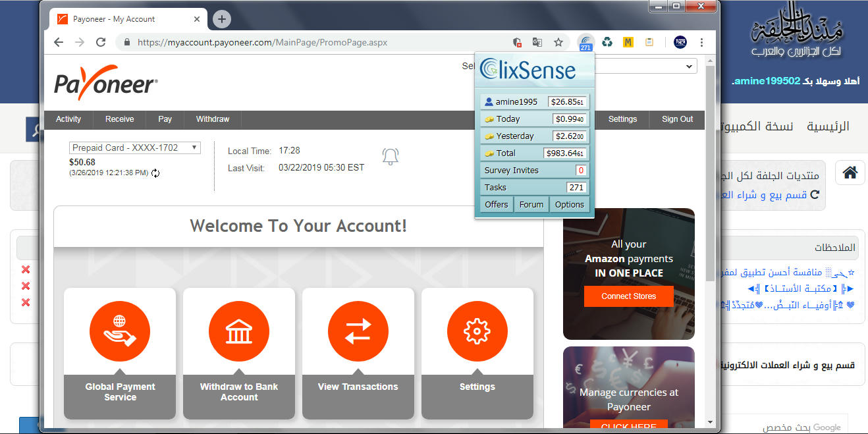The width and height of the screenshot is (868, 434).
Task: Click the $50.68 card balance text
Action: (82, 162)
